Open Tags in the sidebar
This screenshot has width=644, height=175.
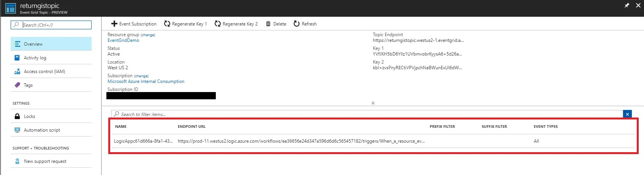[51, 85]
